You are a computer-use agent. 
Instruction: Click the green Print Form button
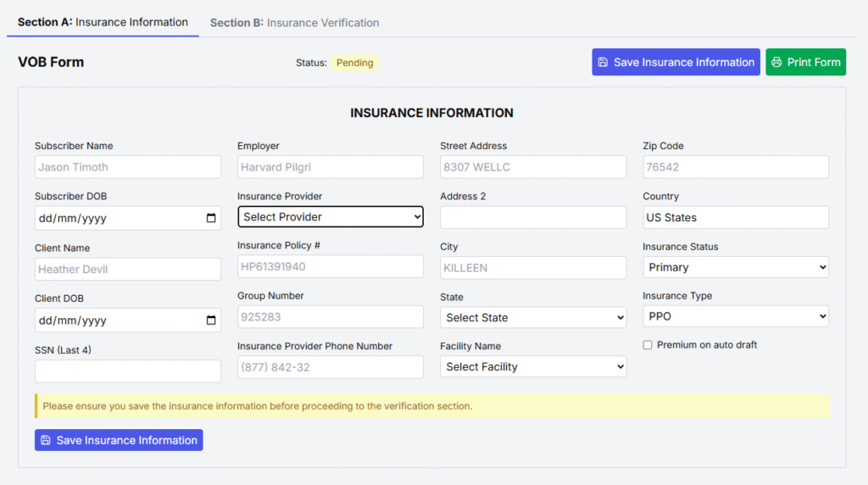[x=805, y=62]
